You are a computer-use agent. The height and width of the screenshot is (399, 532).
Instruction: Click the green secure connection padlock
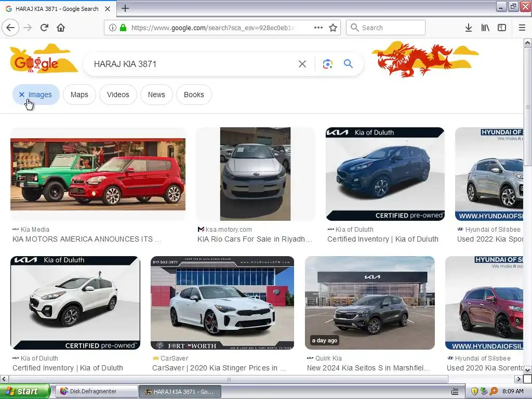pyautogui.click(x=123, y=28)
